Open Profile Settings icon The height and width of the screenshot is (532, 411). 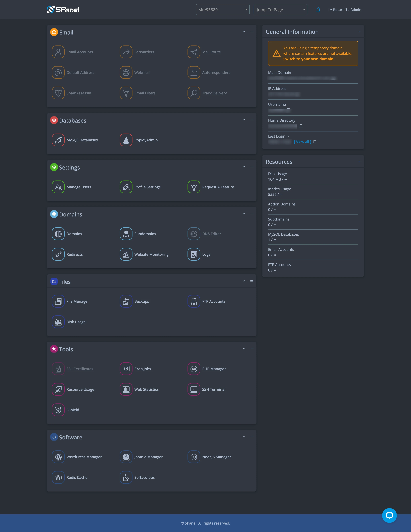pyautogui.click(x=126, y=187)
